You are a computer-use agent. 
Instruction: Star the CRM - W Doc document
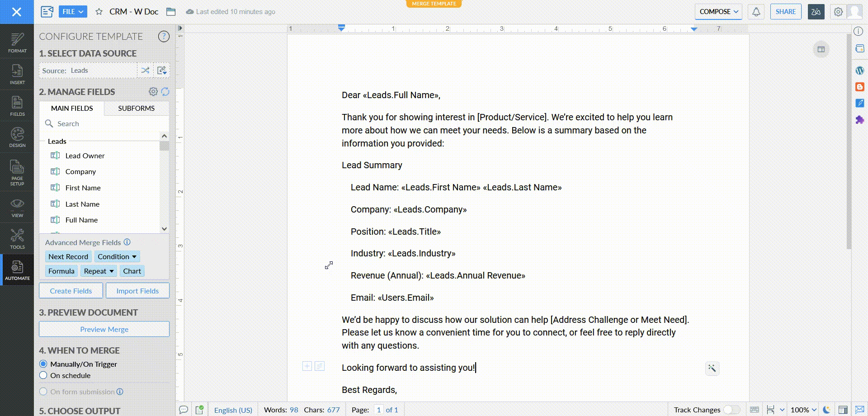coord(99,12)
